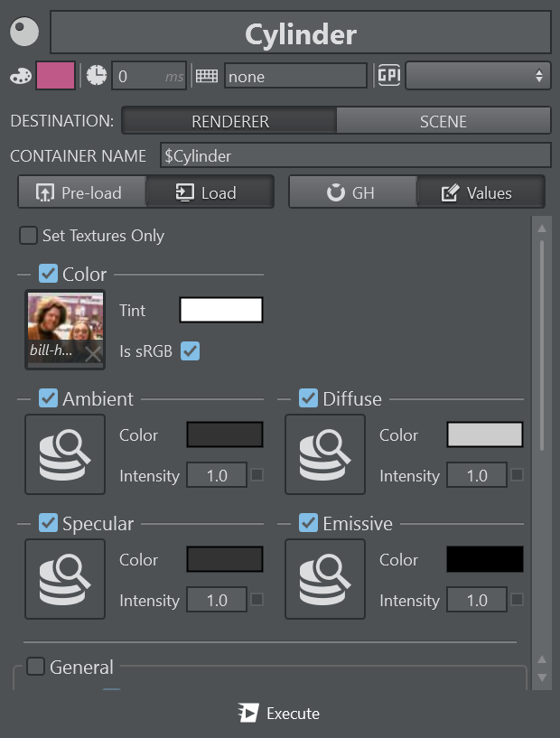Enable Set Textures Only checkbox
Screen dimensions: 560x738
(x=29, y=236)
